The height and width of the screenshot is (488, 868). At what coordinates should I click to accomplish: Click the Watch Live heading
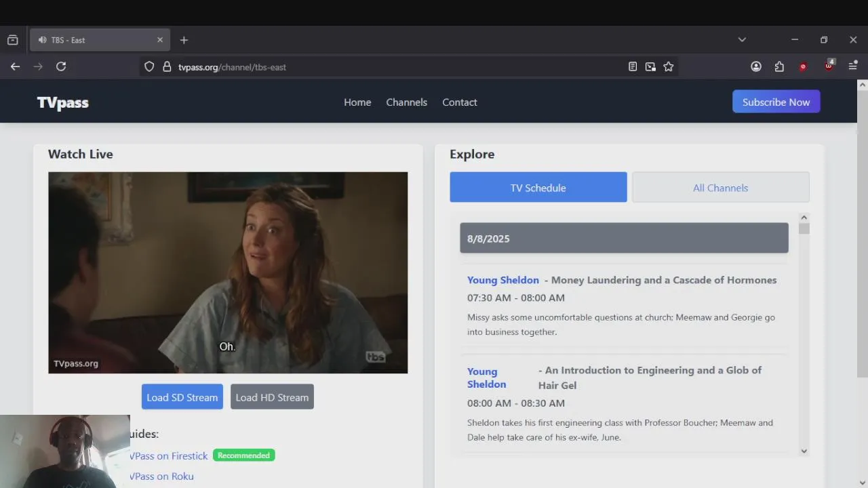(x=81, y=154)
